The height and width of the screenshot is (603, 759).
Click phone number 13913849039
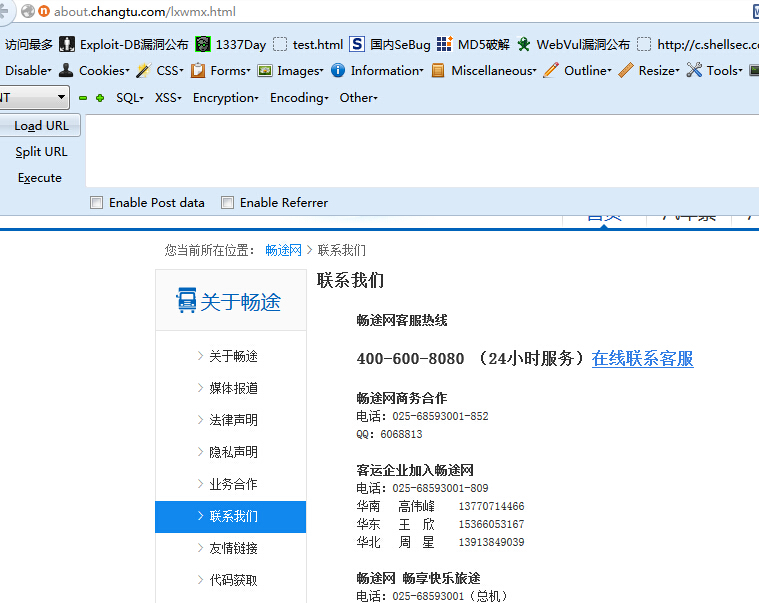(491, 542)
